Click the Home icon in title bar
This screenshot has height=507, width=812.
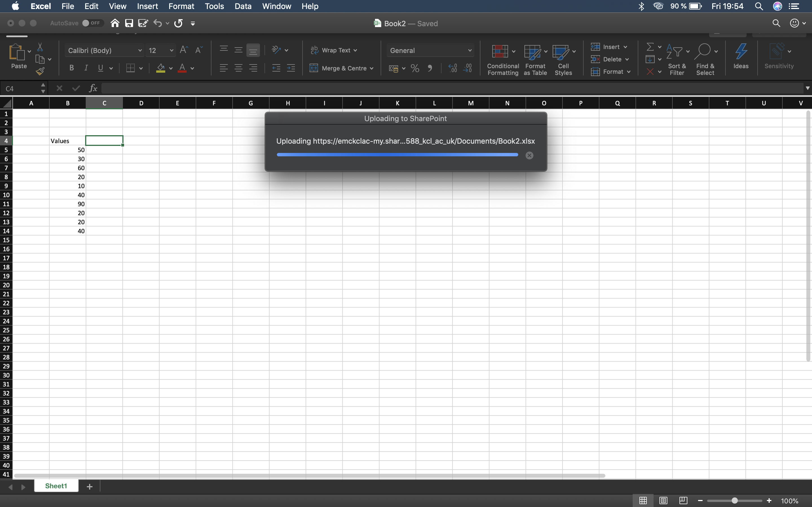[x=115, y=23]
